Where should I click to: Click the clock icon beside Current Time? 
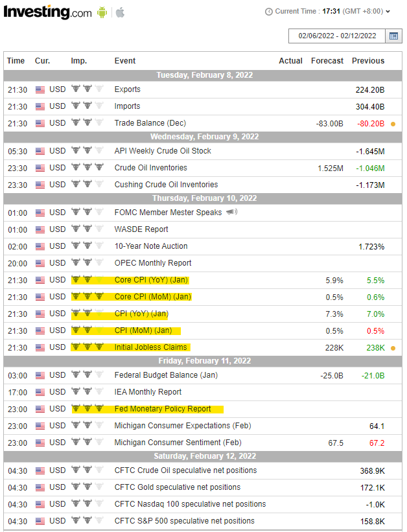[268, 12]
